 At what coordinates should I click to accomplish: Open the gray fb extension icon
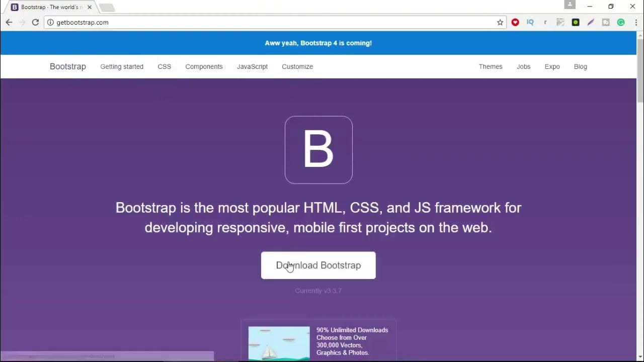point(606,22)
